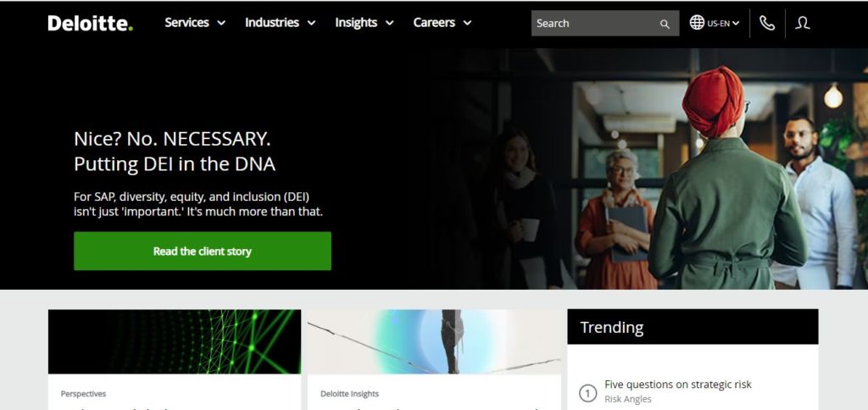868x410 pixels.
Task: Expand the Industries chevron arrow
Action: (311, 23)
